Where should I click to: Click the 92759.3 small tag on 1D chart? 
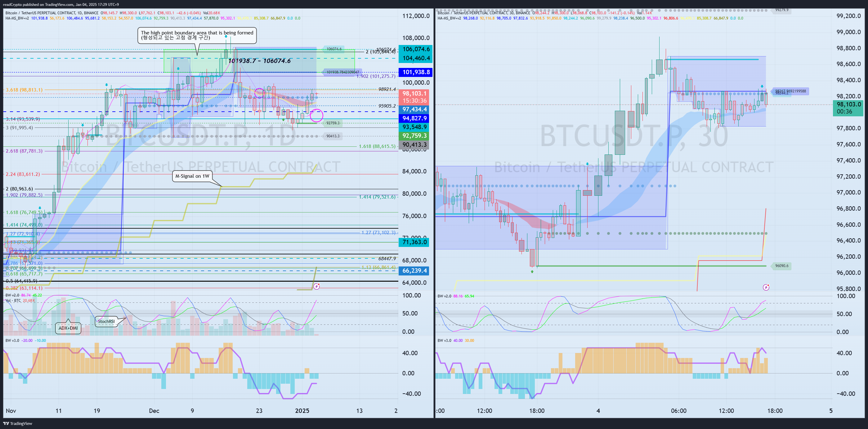333,123
